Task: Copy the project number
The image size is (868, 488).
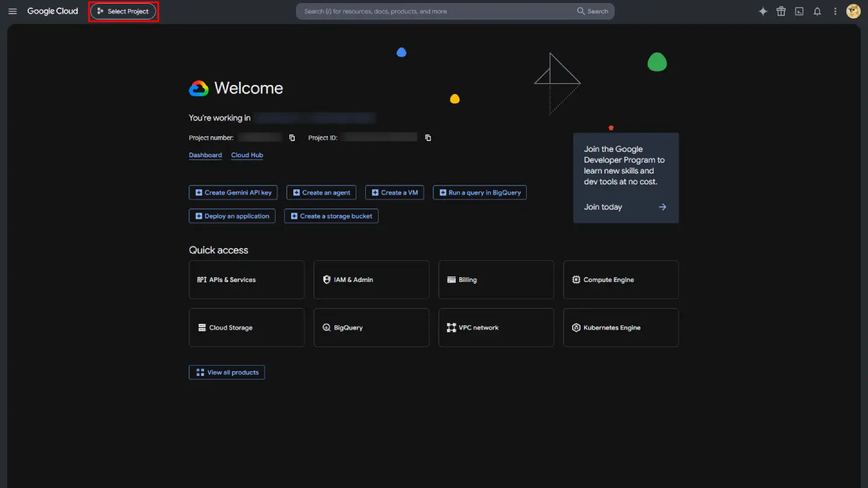Action: tap(292, 138)
